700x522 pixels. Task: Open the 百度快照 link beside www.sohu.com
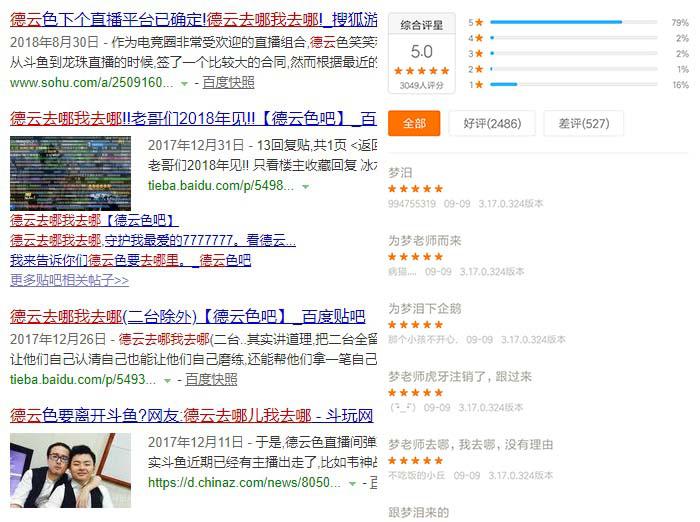coord(228,83)
